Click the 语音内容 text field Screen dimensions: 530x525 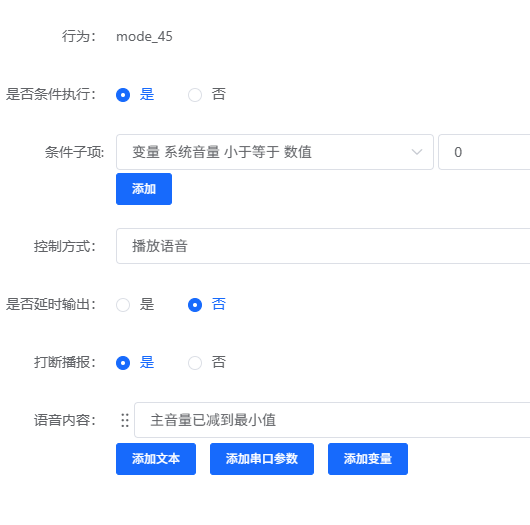click(x=332, y=420)
